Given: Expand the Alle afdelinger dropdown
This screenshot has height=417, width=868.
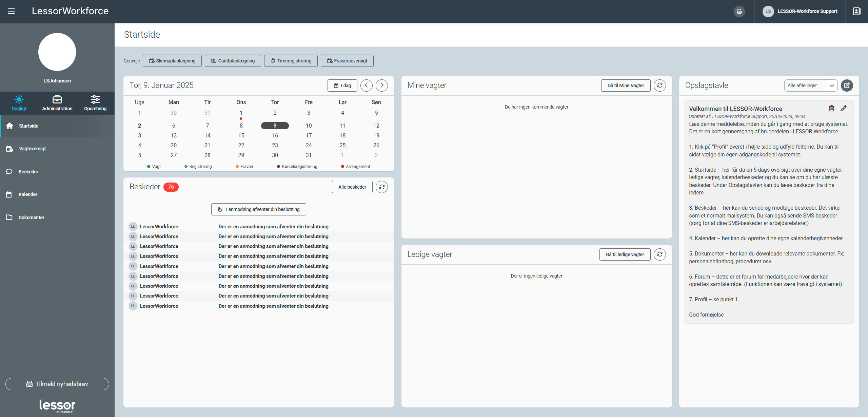Looking at the screenshot, I should point(831,86).
